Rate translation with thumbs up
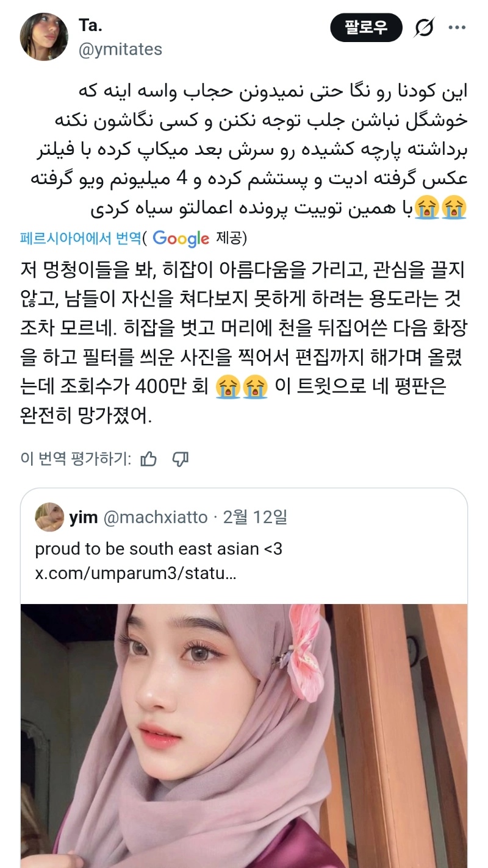 click(x=148, y=458)
